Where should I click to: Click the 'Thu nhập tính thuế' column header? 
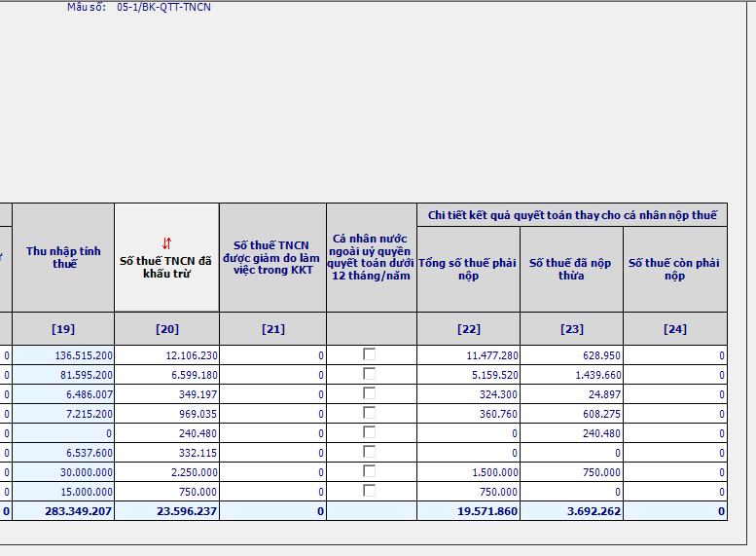pos(63,257)
